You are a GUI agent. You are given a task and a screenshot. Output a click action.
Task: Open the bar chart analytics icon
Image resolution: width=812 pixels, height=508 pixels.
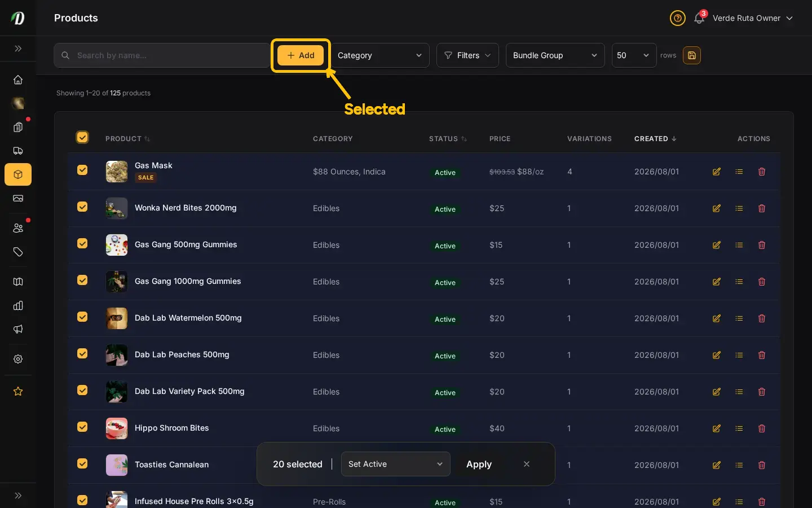[18, 305]
